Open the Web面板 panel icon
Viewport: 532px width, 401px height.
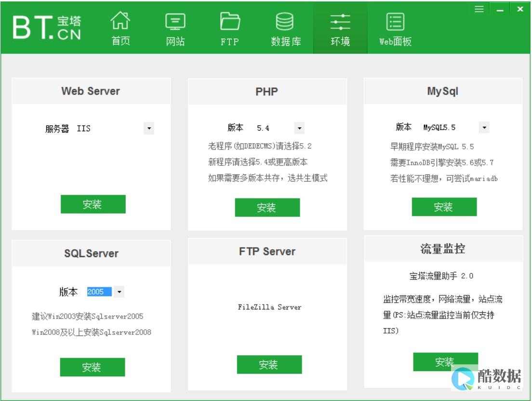(395, 22)
